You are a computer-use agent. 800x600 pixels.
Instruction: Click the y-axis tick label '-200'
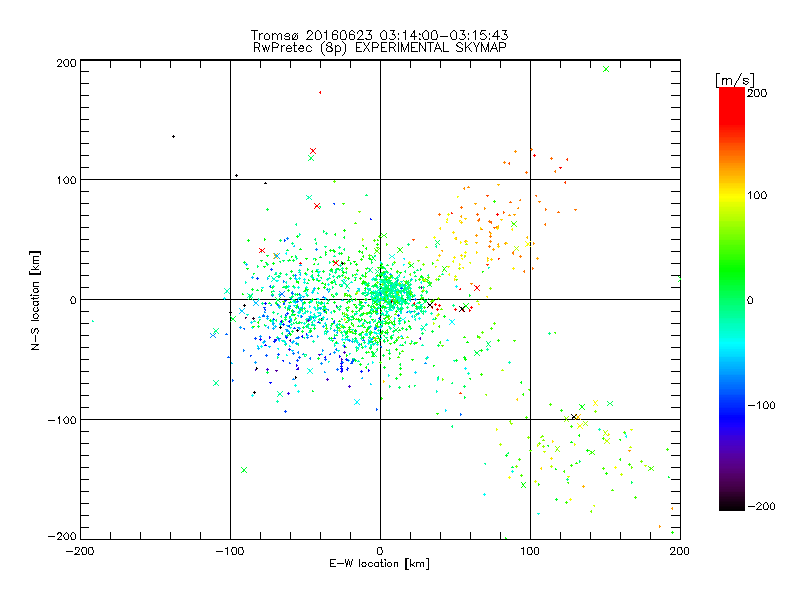pos(62,536)
